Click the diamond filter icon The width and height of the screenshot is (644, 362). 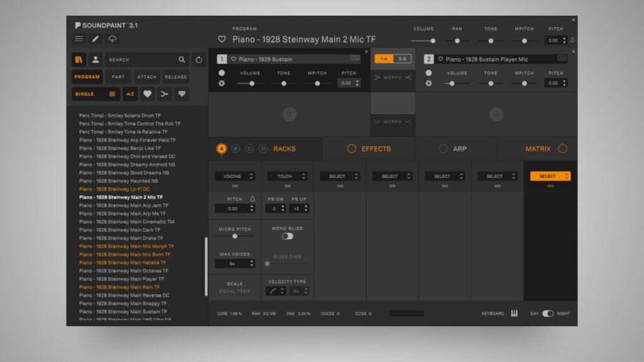[182, 94]
